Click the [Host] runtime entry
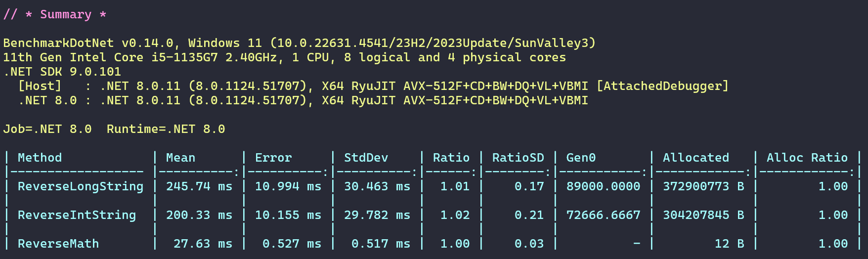The width and height of the screenshot is (868, 259). 40,86
